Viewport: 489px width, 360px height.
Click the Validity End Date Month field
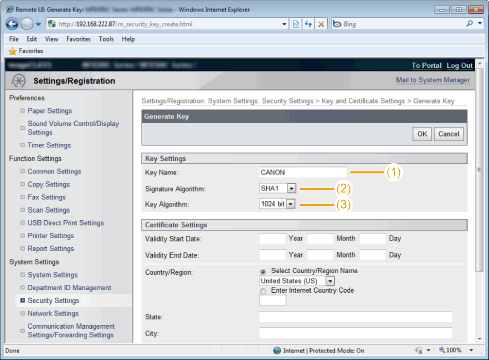pos(320,255)
